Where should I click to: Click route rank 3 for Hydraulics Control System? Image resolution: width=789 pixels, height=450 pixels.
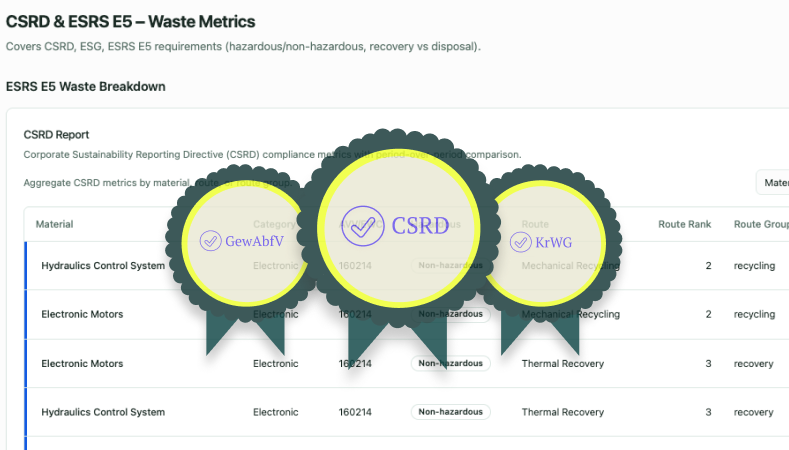pos(708,412)
